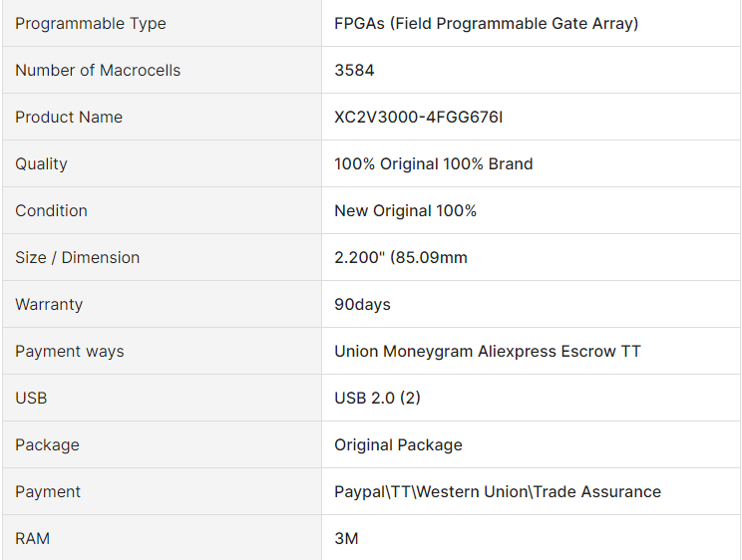Screen dimensions: 742x560
Task: Click the Payment ways label
Action: (70, 351)
